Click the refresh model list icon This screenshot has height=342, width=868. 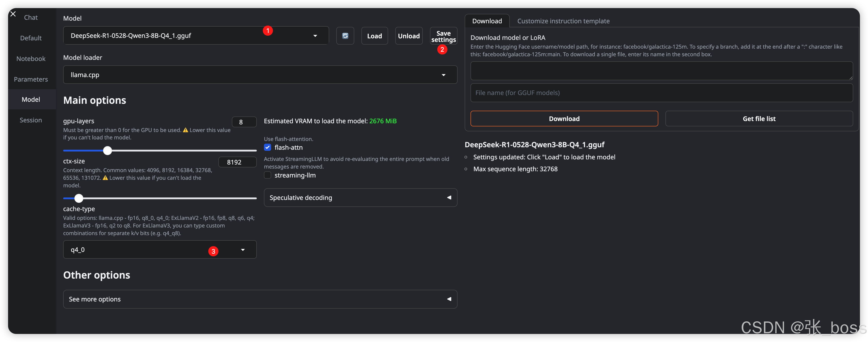coord(345,36)
